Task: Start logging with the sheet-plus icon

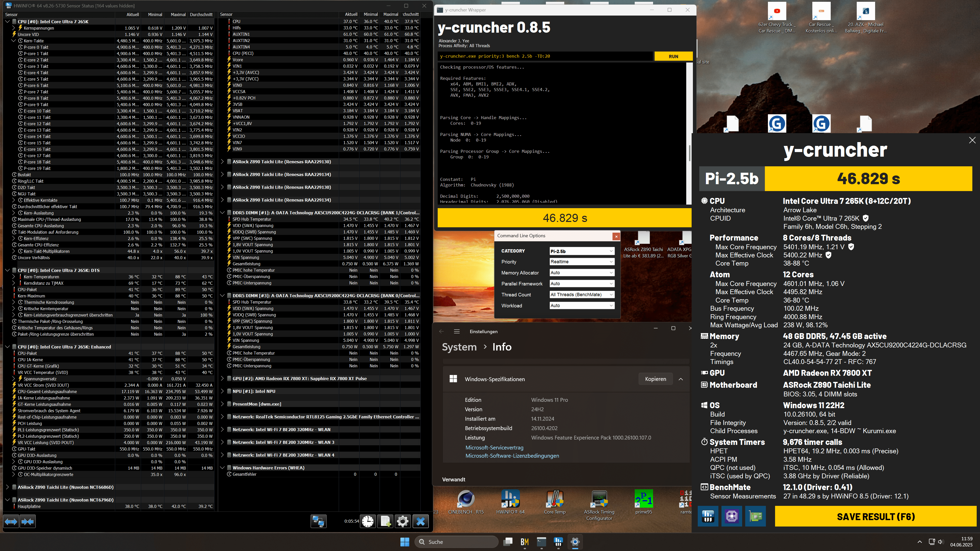Action: (x=385, y=521)
